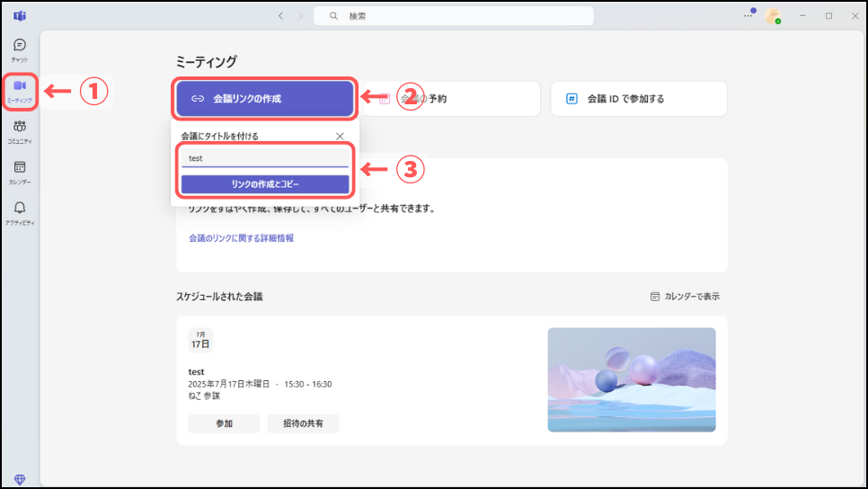Open the Communities icon in sidebar
This screenshot has height=489, width=868.
click(20, 132)
